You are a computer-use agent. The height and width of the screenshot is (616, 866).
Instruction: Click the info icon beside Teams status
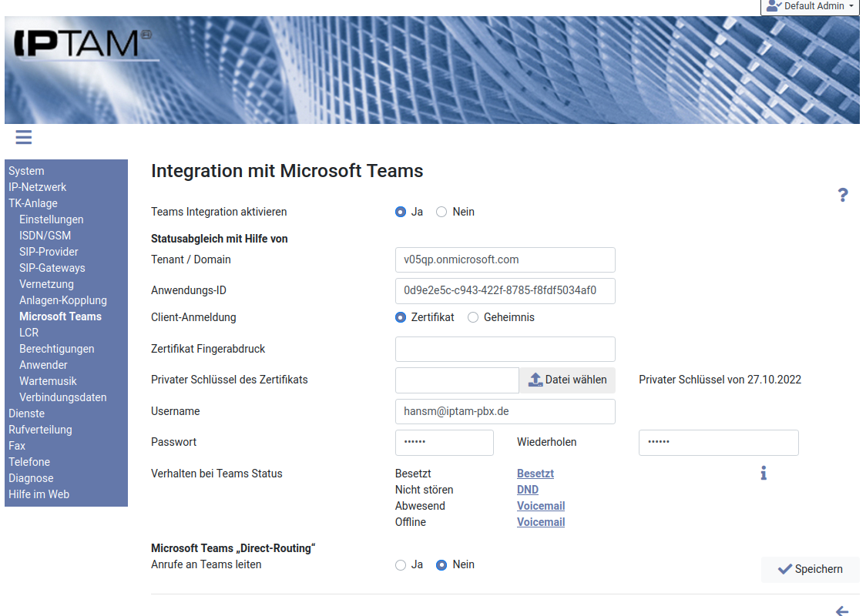763,473
